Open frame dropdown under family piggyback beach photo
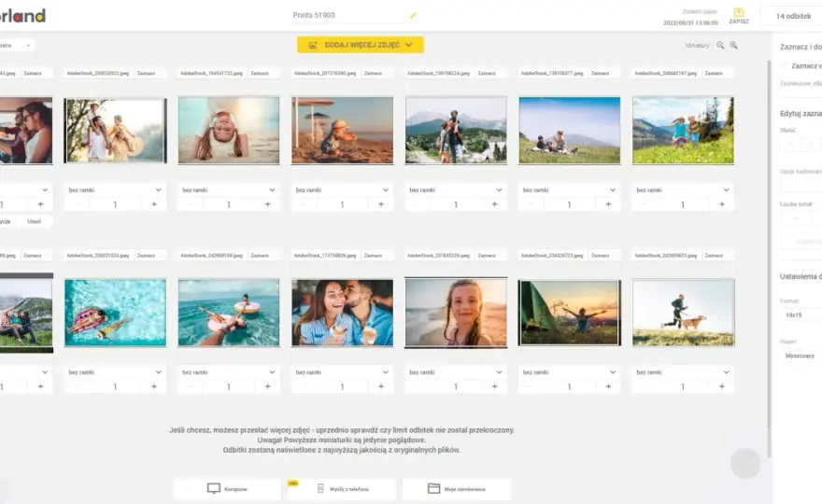The height and width of the screenshot is (504, 822). coord(115,190)
